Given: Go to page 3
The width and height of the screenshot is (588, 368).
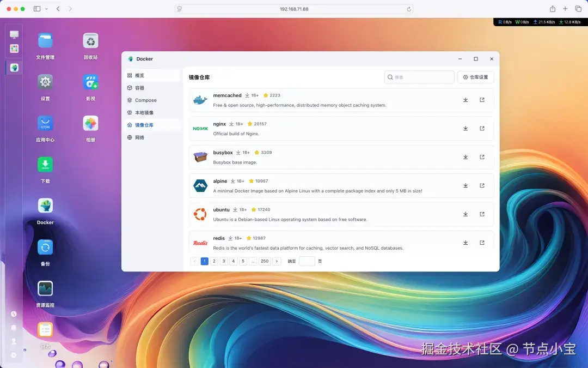Looking at the screenshot, I should coord(224,261).
